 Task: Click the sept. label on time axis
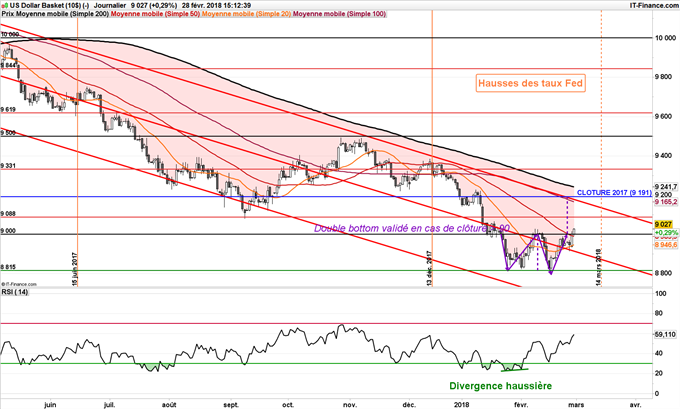232,405
